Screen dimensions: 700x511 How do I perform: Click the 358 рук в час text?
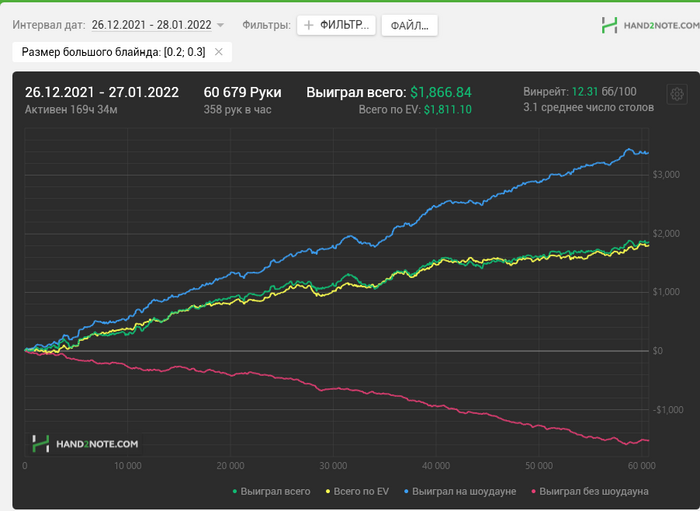pos(238,110)
